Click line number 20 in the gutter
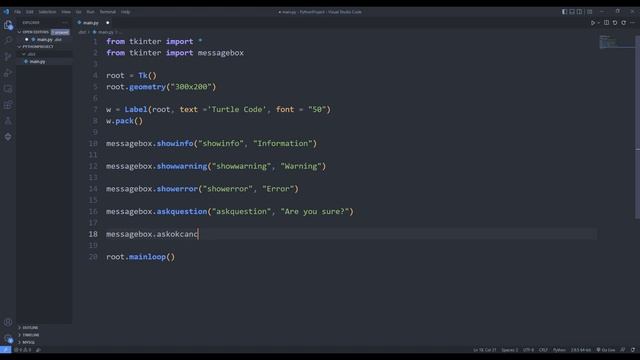This screenshot has height=360, width=640. pyautogui.click(x=93, y=257)
